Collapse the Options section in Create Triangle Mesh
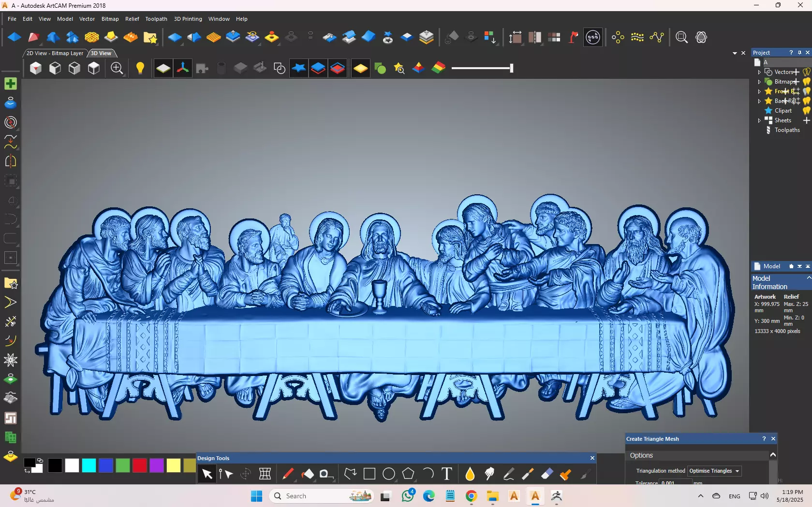 point(773,455)
